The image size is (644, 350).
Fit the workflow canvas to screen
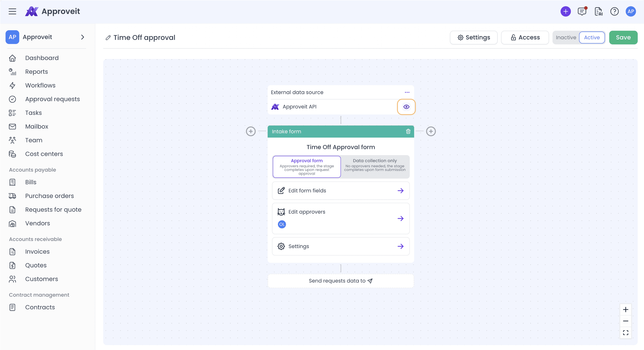point(625,332)
